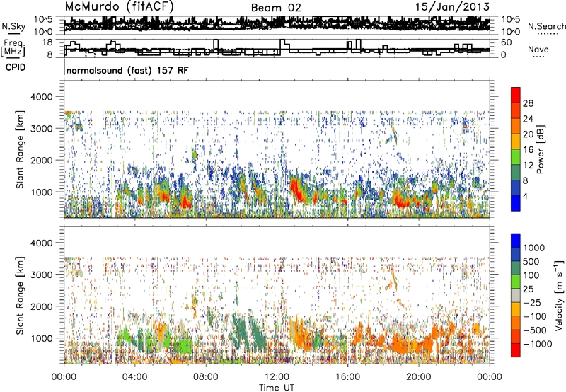Click the −100 label on velocity colorbar
566x392 pixels.
click(535, 316)
